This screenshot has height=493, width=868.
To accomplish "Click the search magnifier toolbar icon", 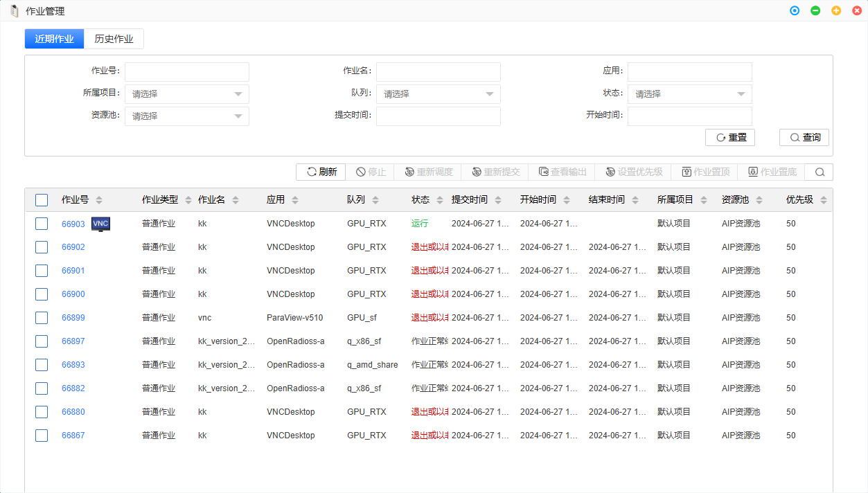I will 819,172.
